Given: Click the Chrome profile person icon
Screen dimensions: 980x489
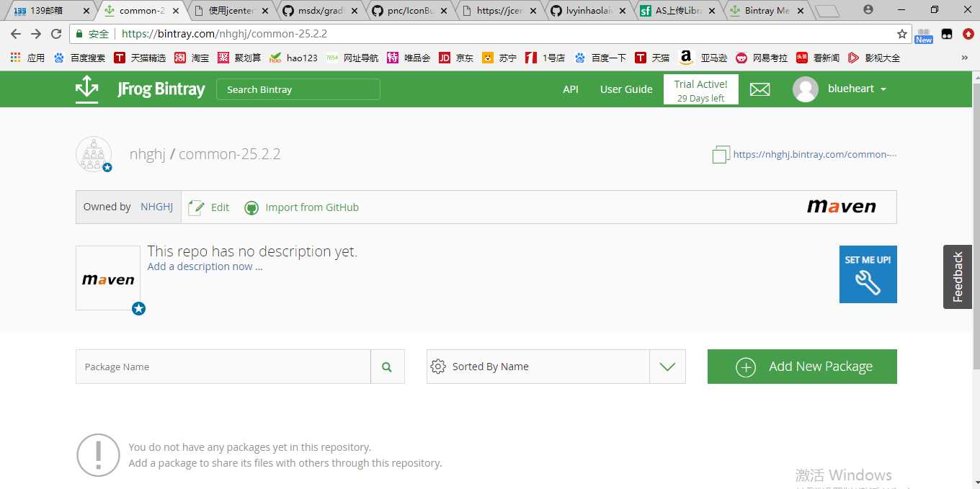Looking at the screenshot, I should (868, 10).
